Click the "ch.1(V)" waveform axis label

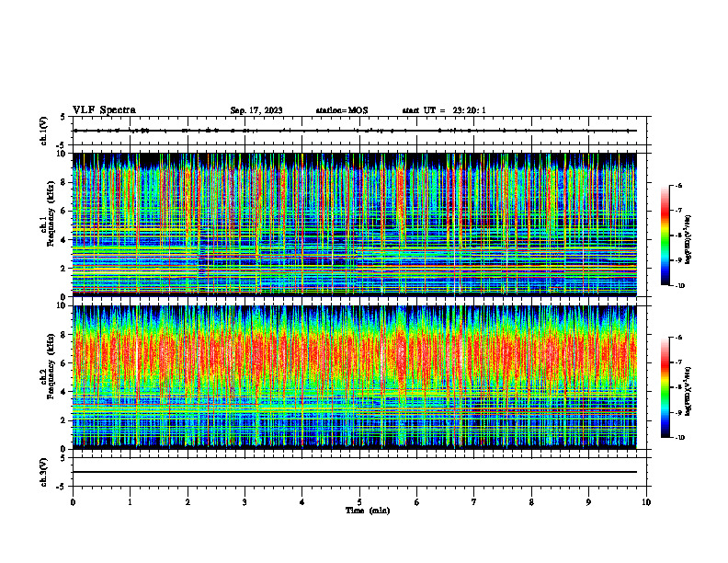(x=43, y=131)
